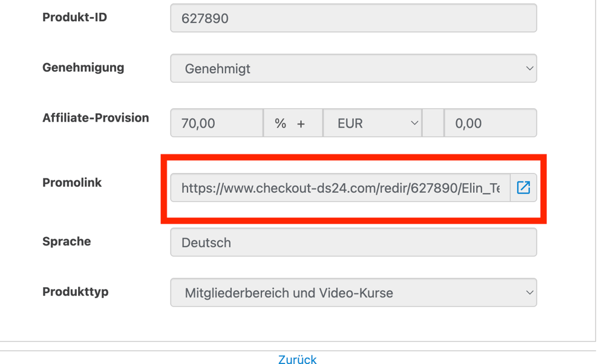Click the percentage commission field showing 70,00
This screenshot has width=605, height=364.
216,123
